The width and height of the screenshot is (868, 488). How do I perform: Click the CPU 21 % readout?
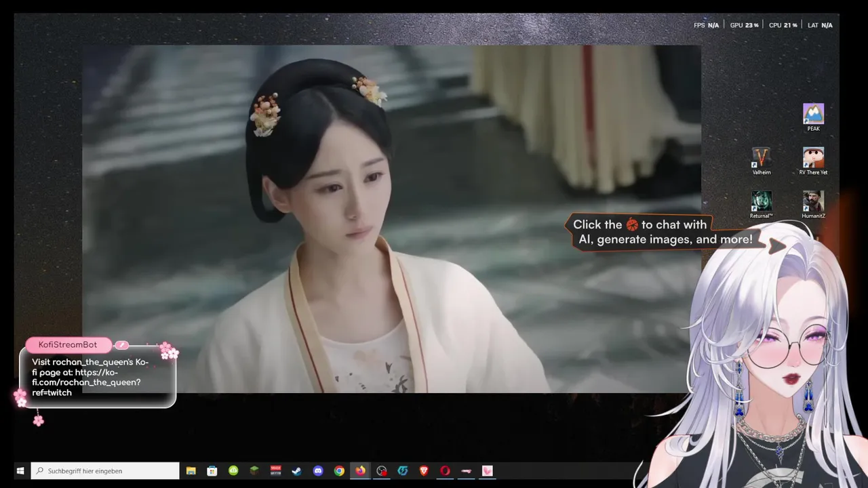(x=783, y=25)
